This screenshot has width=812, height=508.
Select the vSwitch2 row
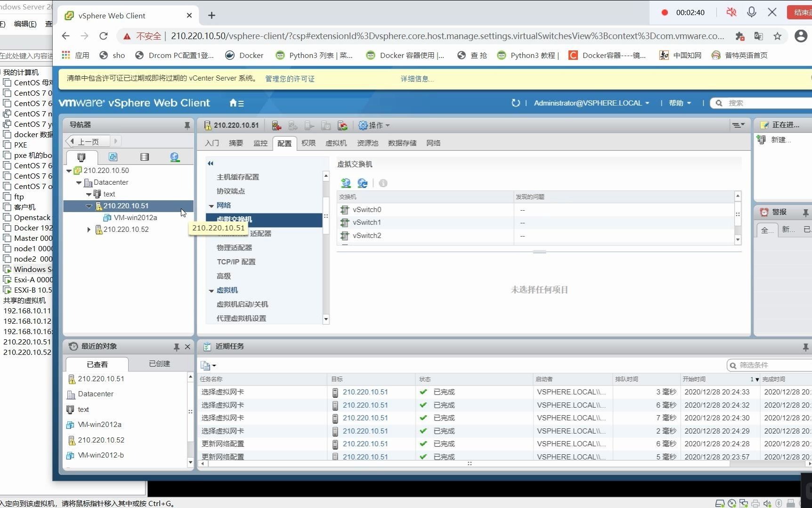pos(536,236)
